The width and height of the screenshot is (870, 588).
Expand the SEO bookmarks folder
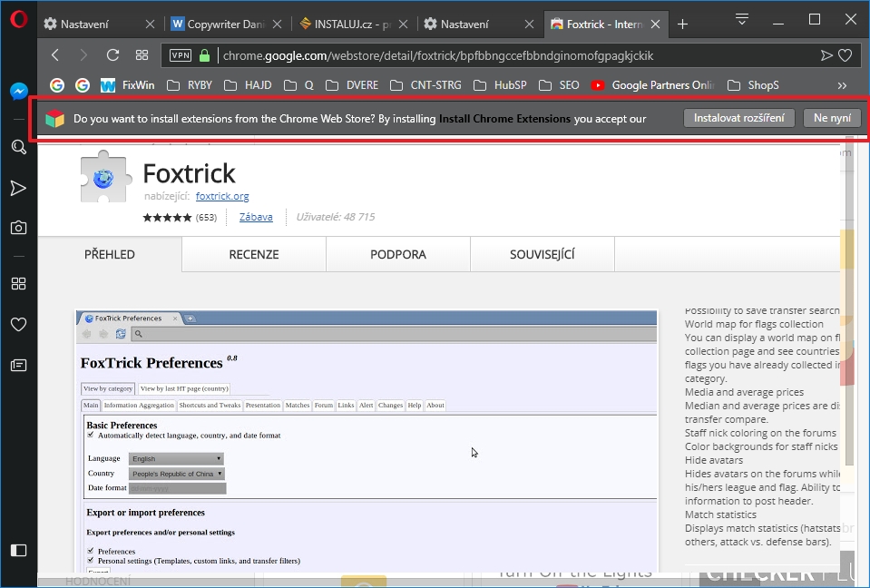pyautogui.click(x=559, y=85)
